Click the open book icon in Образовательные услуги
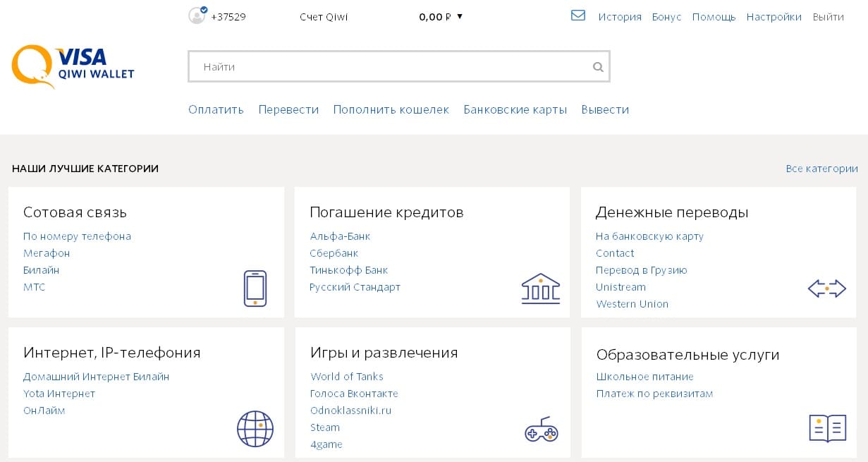This screenshot has height=462, width=868. [827, 428]
